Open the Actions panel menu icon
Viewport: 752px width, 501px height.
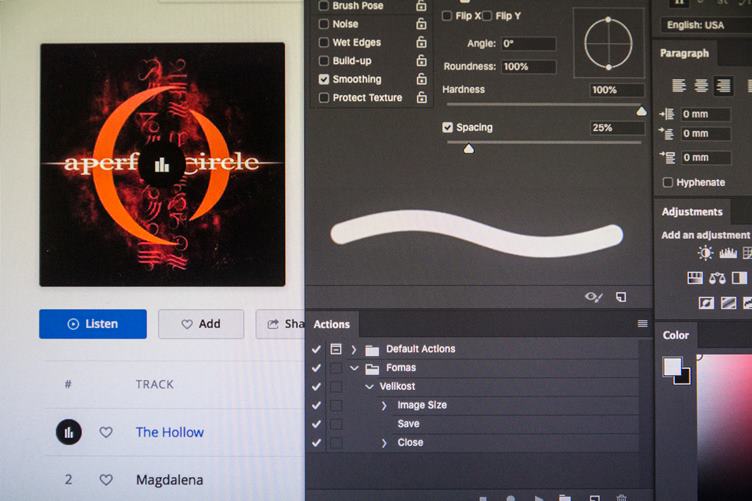tap(643, 324)
